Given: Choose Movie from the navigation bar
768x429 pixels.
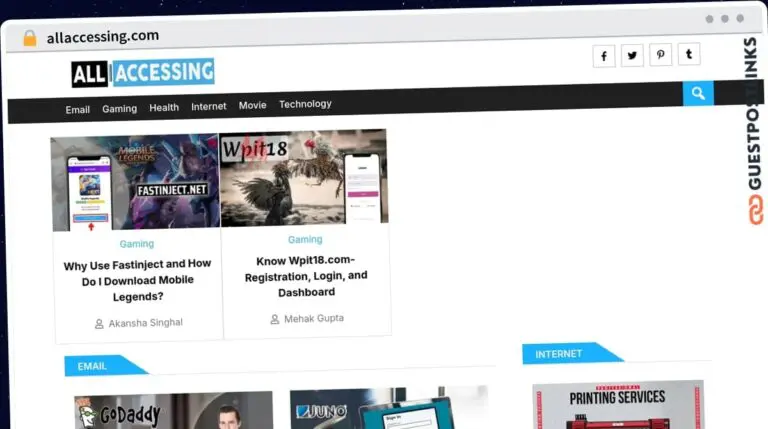Looking at the screenshot, I should tap(253, 105).
